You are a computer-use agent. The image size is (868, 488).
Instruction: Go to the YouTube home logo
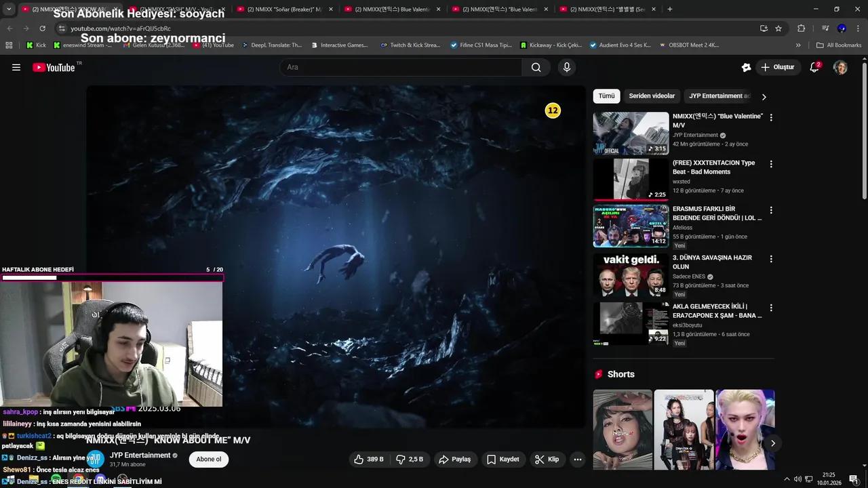[54, 67]
